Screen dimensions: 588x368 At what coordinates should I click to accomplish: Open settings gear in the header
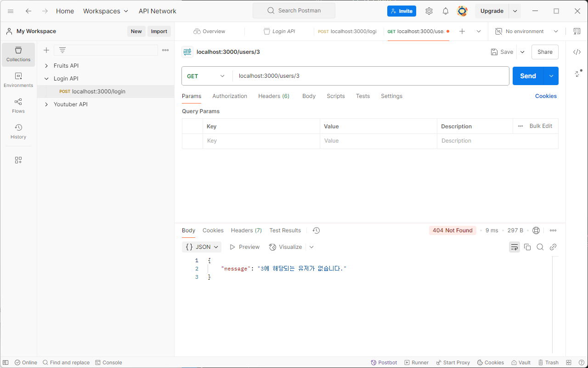tap(429, 11)
